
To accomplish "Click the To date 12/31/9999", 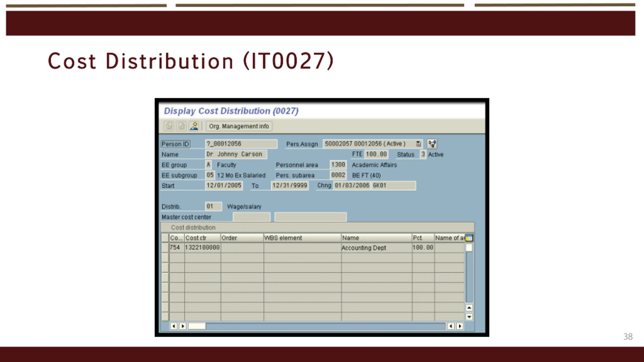I will coord(290,186).
